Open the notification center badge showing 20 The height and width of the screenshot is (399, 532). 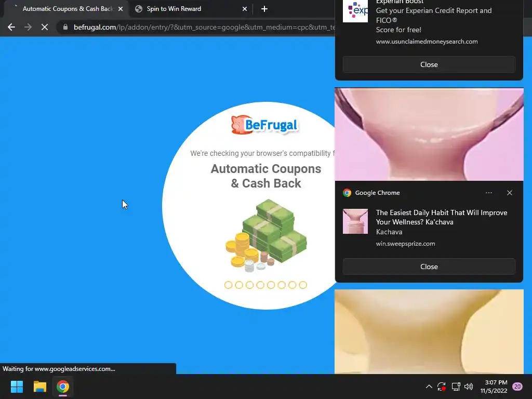pos(517,387)
